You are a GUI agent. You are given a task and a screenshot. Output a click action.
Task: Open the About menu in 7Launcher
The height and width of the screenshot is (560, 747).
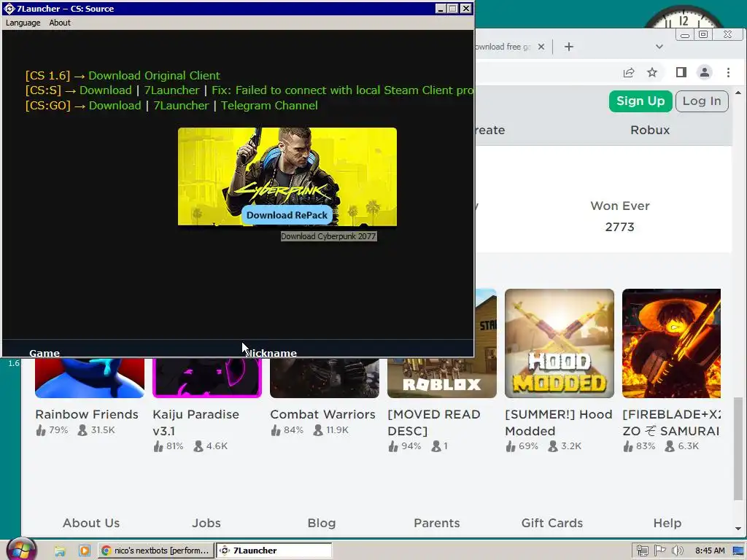[60, 23]
